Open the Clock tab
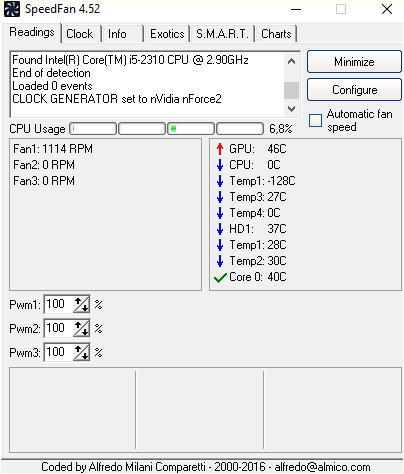 pos(80,34)
